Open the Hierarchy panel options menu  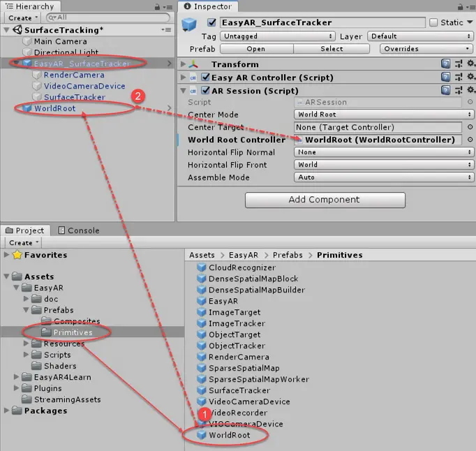coord(168,7)
